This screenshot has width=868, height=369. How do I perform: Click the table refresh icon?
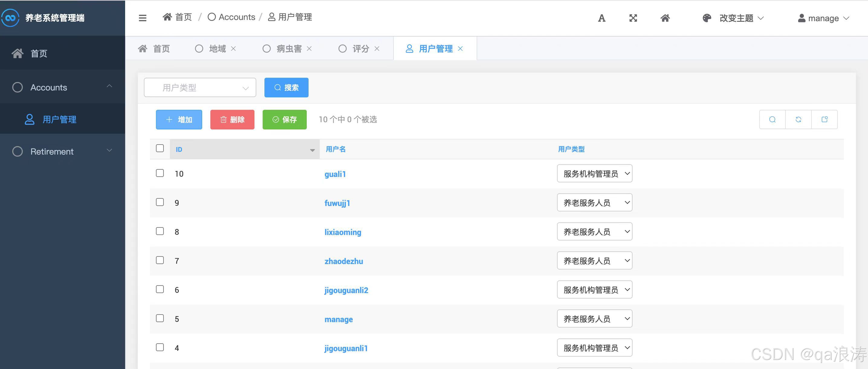click(x=798, y=119)
